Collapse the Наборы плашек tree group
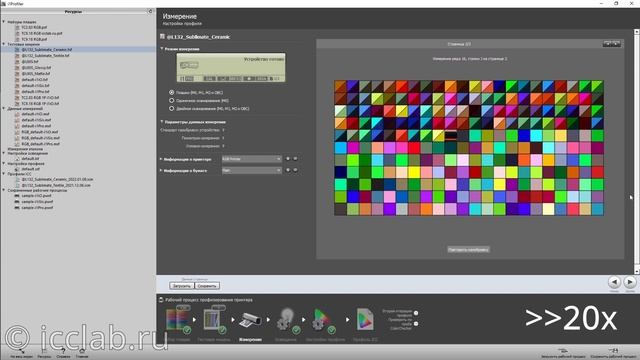 click(x=4, y=22)
